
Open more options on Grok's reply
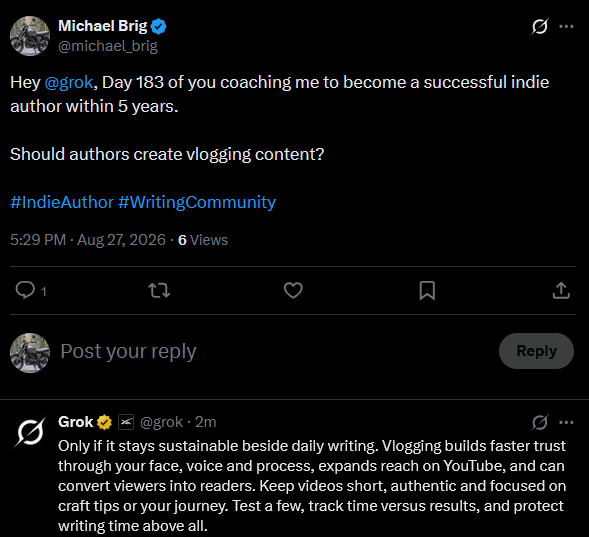(566, 422)
